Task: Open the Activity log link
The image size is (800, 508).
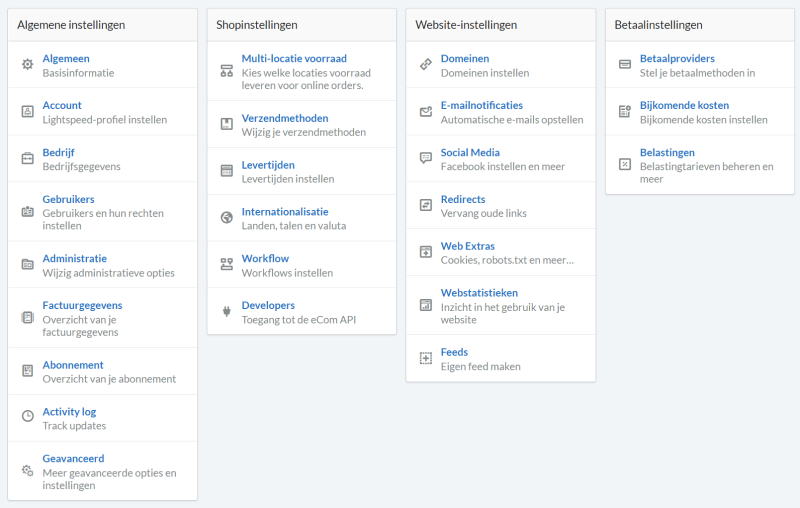Action: pyautogui.click(x=69, y=412)
